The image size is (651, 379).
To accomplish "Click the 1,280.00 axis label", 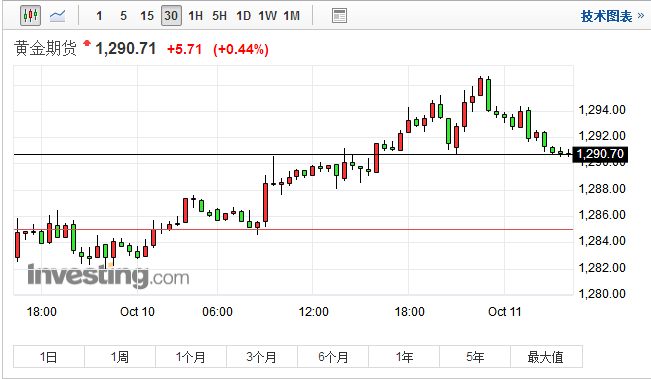I will pyautogui.click(x=602, y=294).
